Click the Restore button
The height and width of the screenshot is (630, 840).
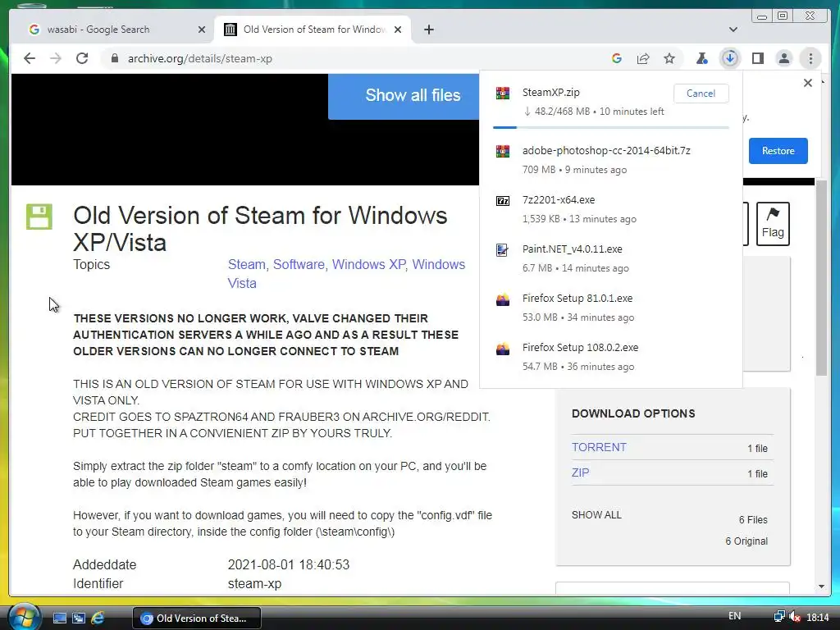778,151
